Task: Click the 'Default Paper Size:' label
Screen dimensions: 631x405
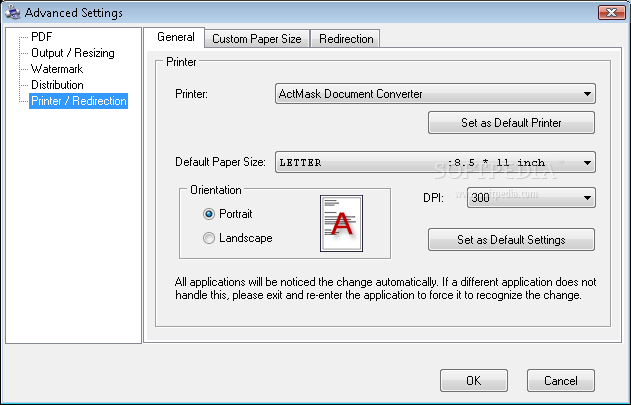Action: tap(220, 162)
